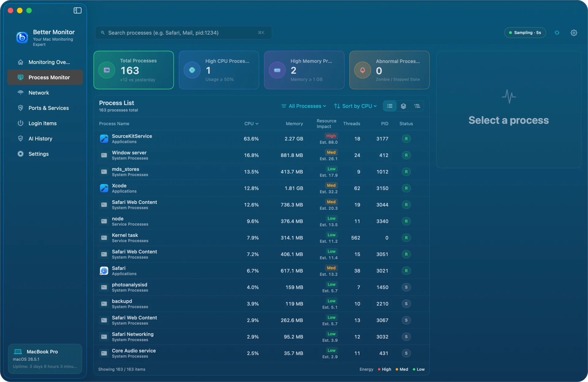Click the SourceKitService app icon

pyautogui.click(x=104, y=139)
